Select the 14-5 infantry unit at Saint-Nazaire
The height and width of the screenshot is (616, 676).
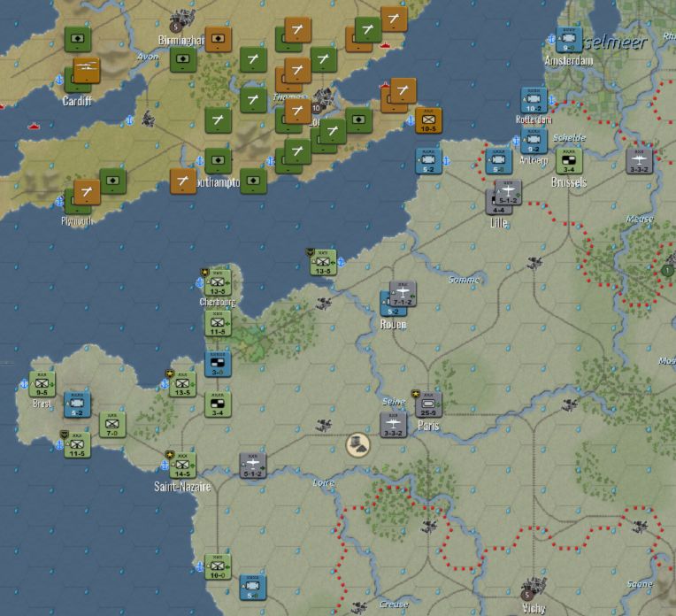point(183,466)
